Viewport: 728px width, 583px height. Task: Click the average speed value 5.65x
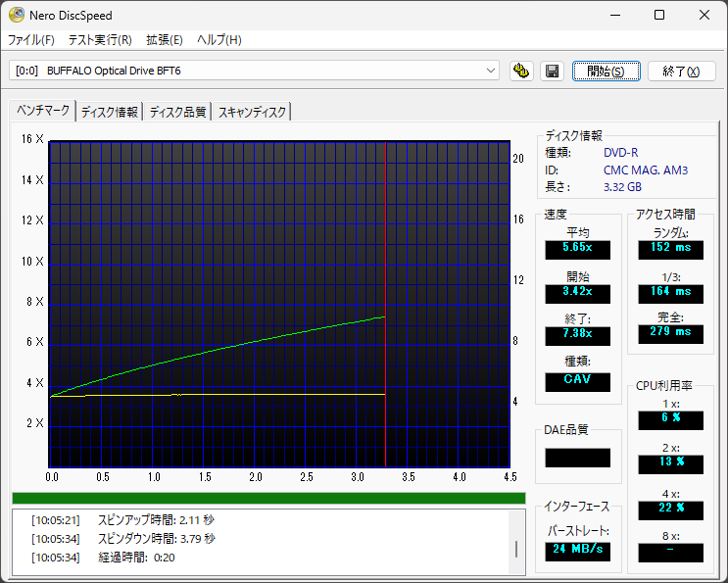[577, 248]
